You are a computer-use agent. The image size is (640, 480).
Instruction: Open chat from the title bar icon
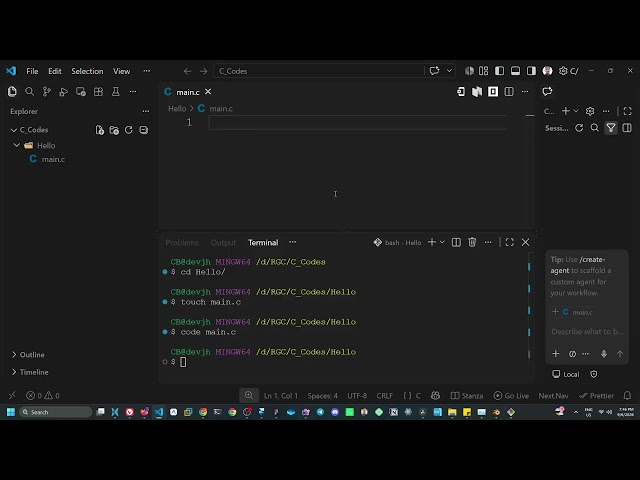tap(434, 71)
